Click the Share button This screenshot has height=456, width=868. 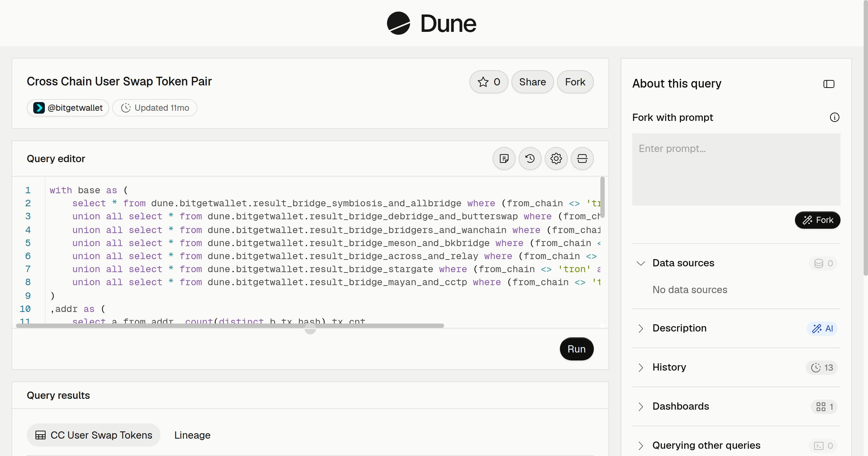(532, 82)
